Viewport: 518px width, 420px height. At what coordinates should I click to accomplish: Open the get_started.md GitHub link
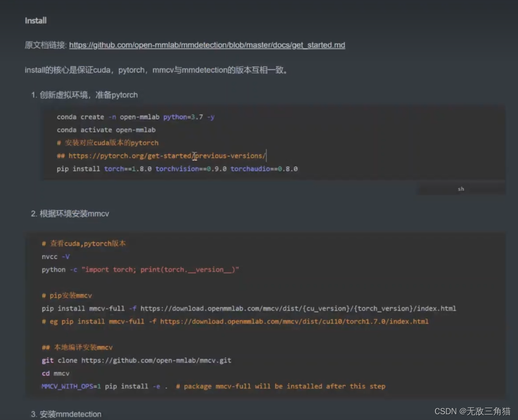[x=206, y=45]
